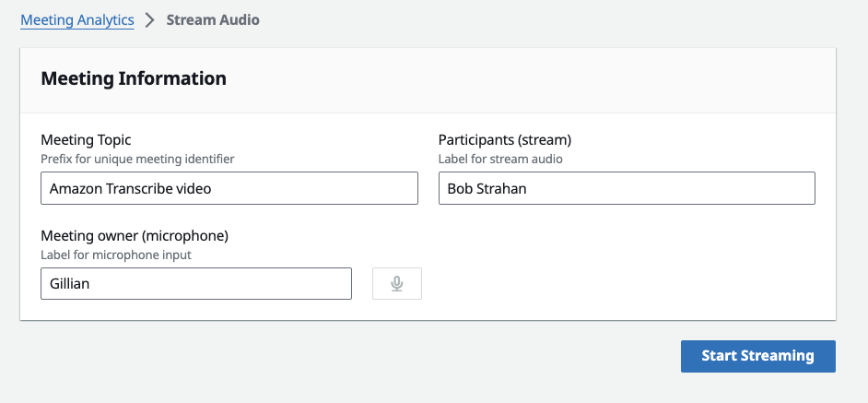Click the 'Label for microphone input' hint

115,255
